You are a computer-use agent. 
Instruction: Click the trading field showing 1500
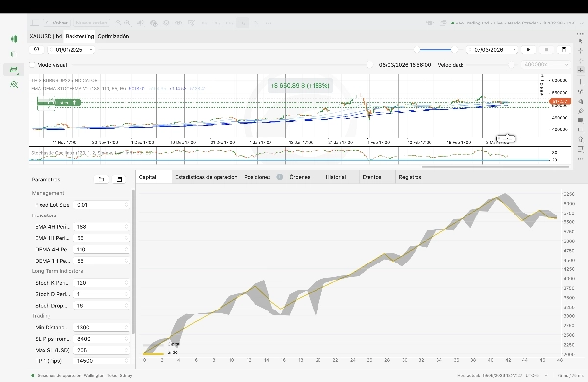(x=102, y=327)
